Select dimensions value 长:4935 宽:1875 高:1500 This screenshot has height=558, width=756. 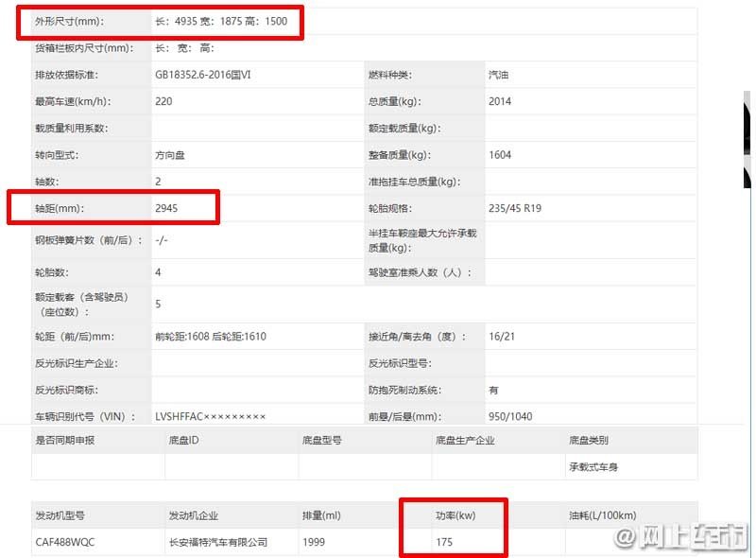click(x=221, y=21)
